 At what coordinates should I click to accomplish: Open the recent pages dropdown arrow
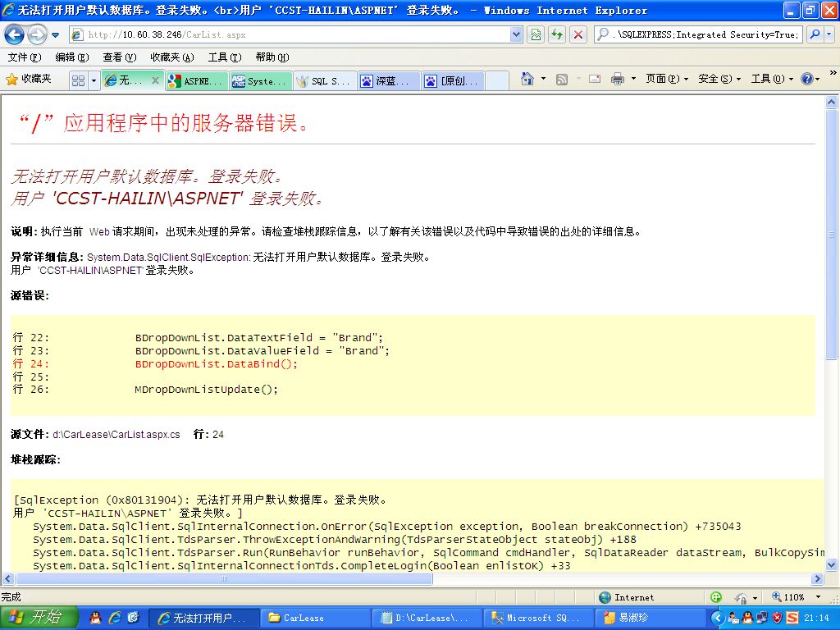55,35
